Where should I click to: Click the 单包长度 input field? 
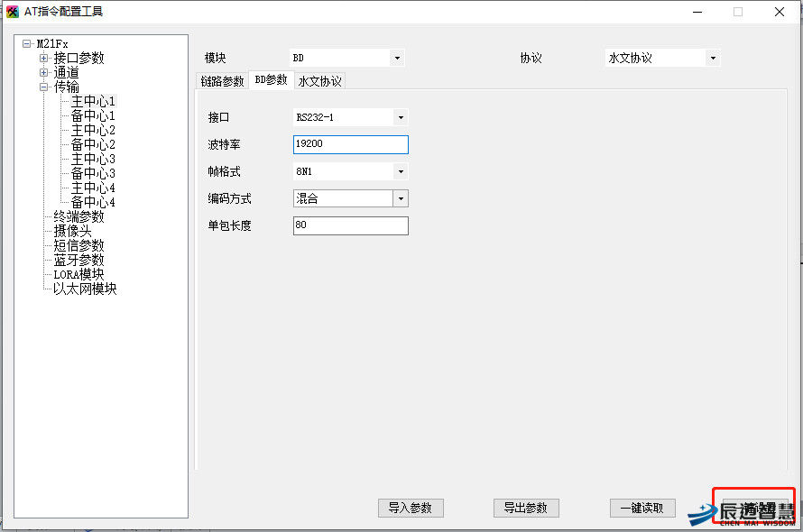(x=350, y=225)
